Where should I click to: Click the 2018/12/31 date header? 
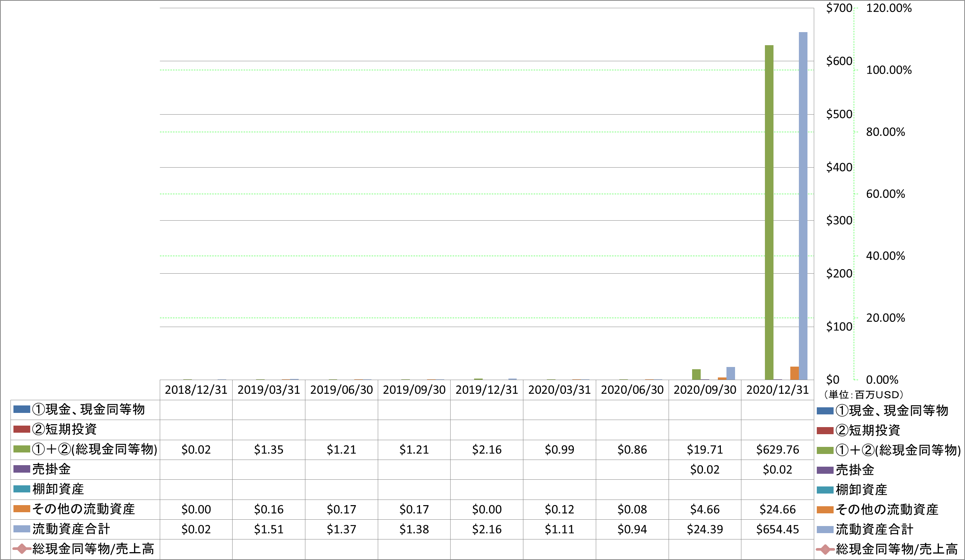(x=196, y=390)
